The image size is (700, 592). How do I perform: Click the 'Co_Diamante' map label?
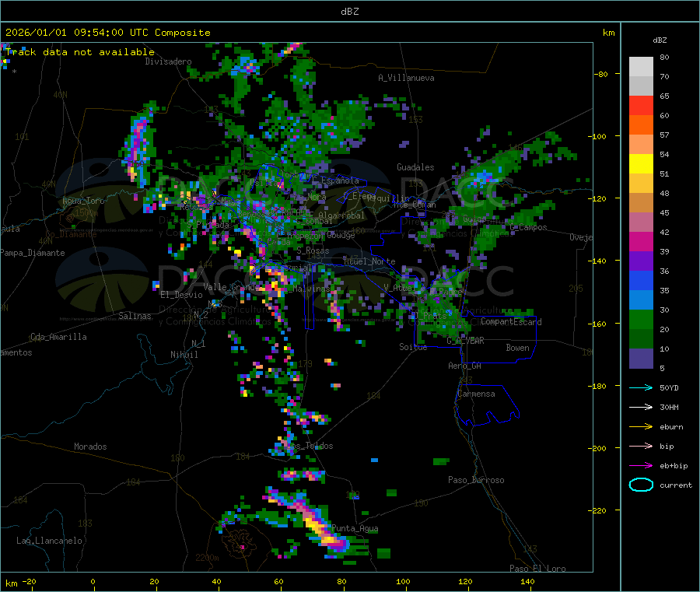click(71, 234)
